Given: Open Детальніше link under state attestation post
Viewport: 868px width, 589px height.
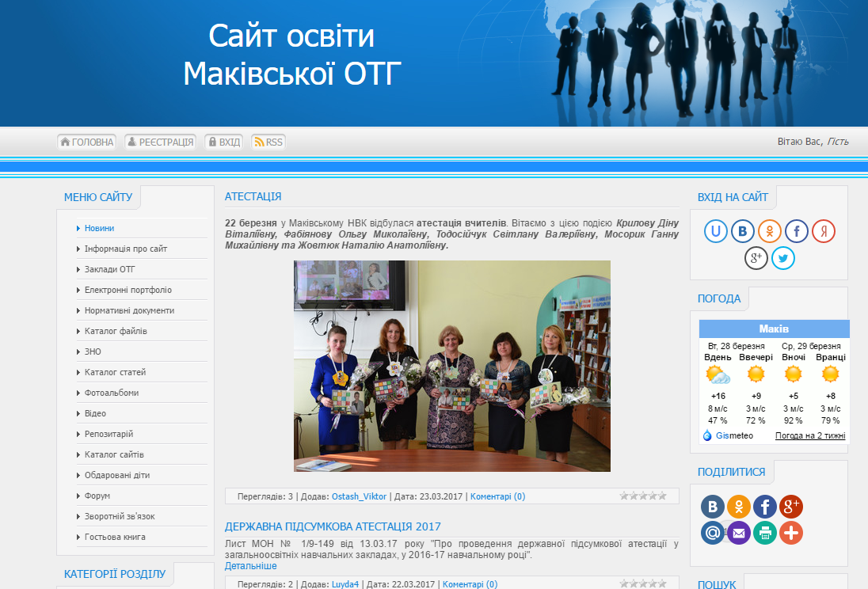Looking at the screenshot, I should coord(251,566).
